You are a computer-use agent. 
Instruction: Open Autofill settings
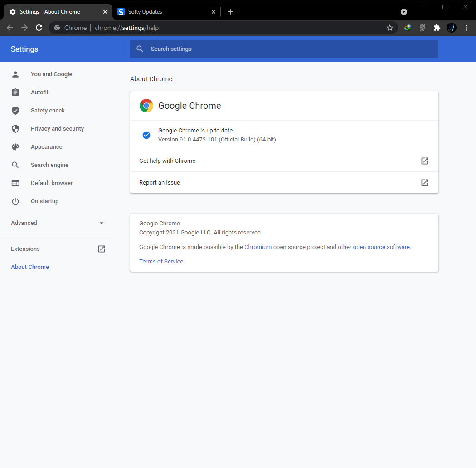pos(40,93)
